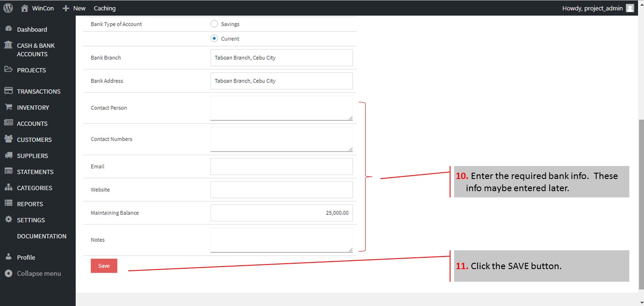This screenshot has width=644, height=306.
Task: Open the New content menu
Action: coord(74,8)
